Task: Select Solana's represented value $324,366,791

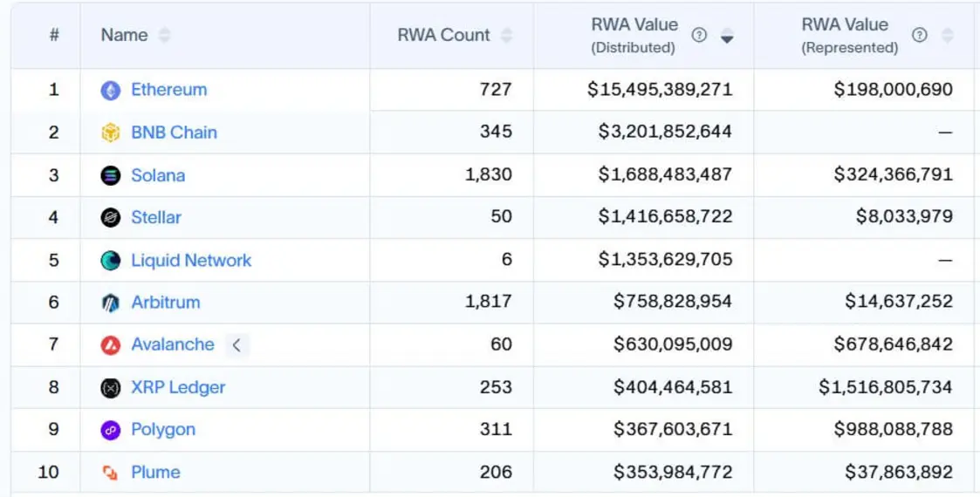Action: (893, 175)
